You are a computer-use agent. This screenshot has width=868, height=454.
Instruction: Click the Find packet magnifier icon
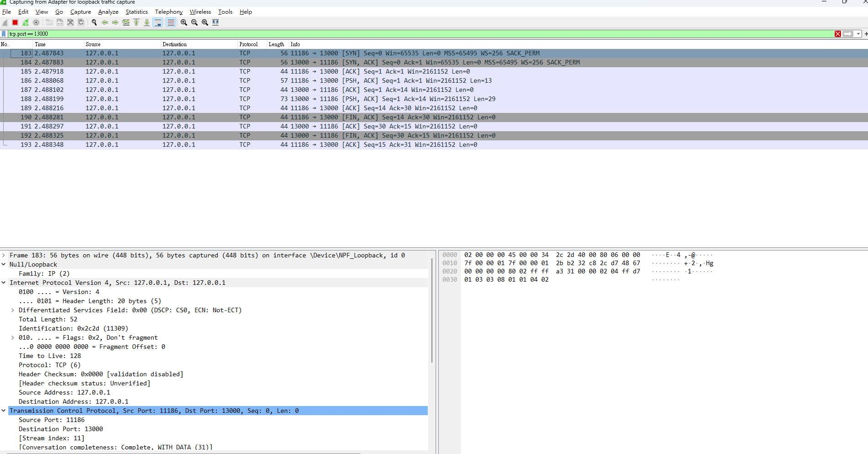tap(94, 22)
